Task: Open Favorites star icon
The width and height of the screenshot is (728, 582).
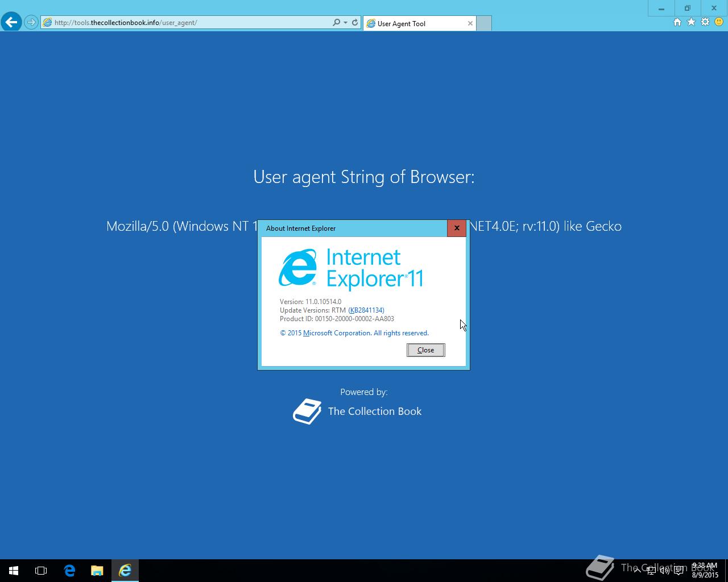Action: pyautogui.click(x=691, y=22)
